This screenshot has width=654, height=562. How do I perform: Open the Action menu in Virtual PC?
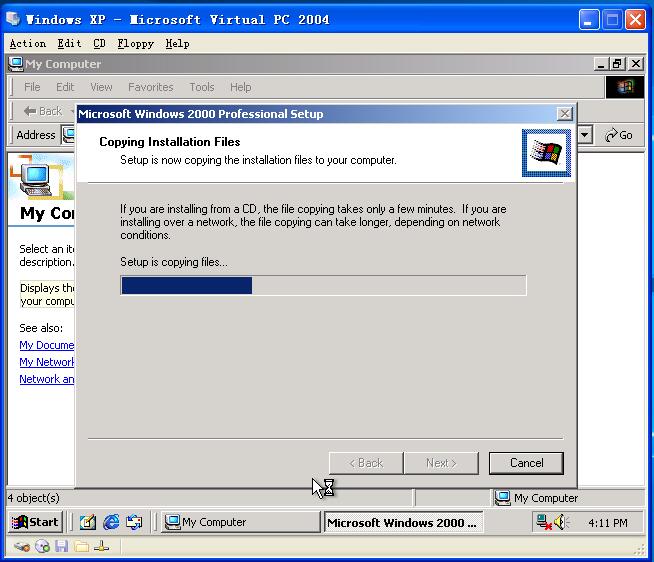coord(28,43)
